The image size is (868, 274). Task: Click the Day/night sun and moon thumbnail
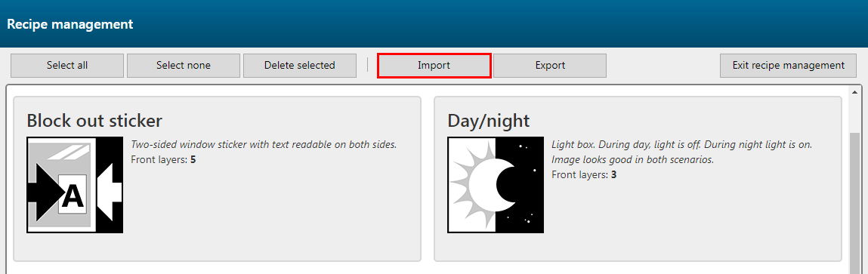(496, 185)
